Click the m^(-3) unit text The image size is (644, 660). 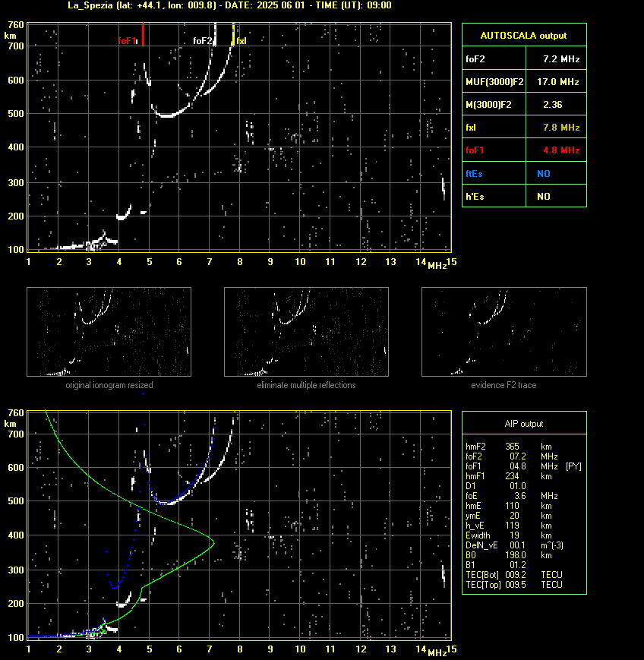(552, 545)
